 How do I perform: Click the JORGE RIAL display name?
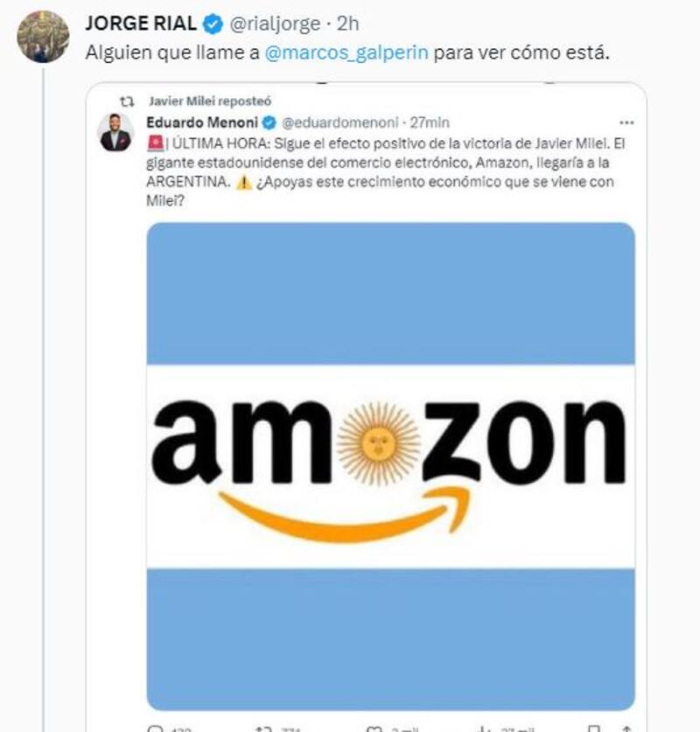pos(141,24)
